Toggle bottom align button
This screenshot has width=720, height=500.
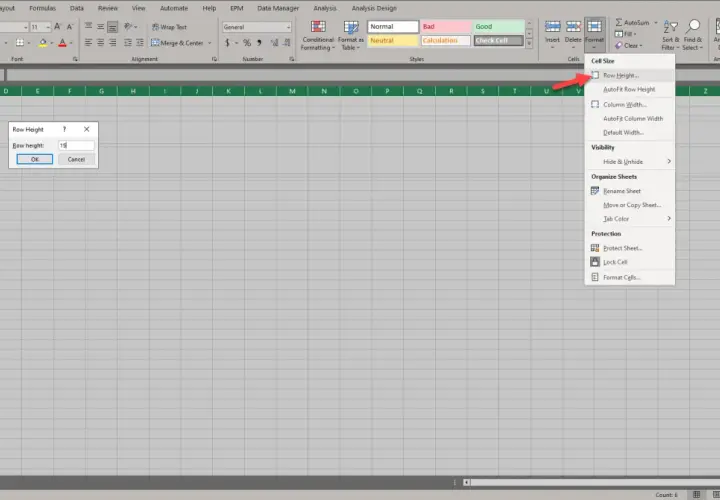click(x=112, y=27)
